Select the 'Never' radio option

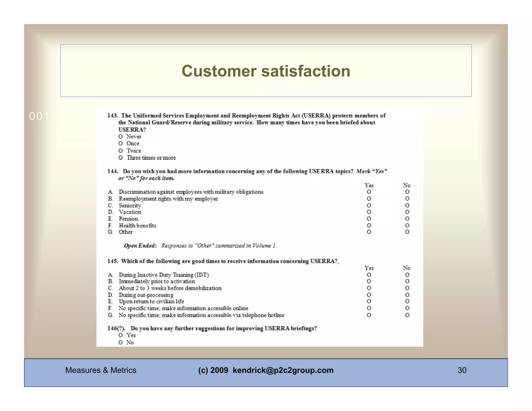121,137
